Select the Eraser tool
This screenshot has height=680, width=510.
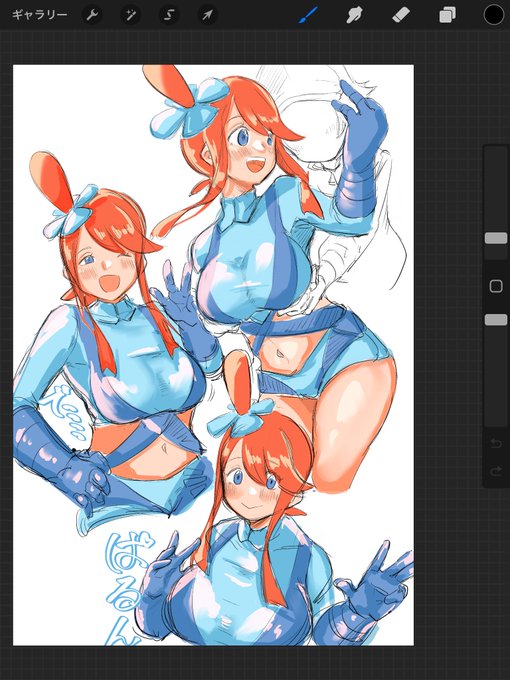[401, 15]
